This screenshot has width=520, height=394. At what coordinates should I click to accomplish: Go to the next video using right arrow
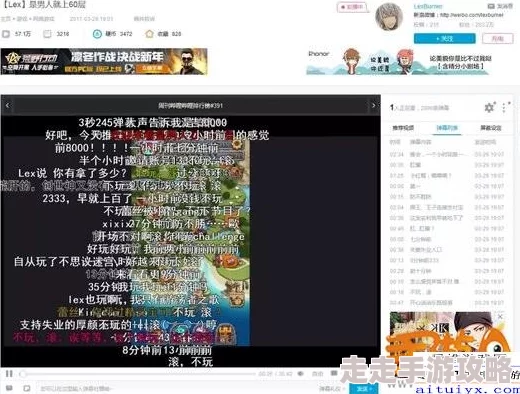(374, 105)
